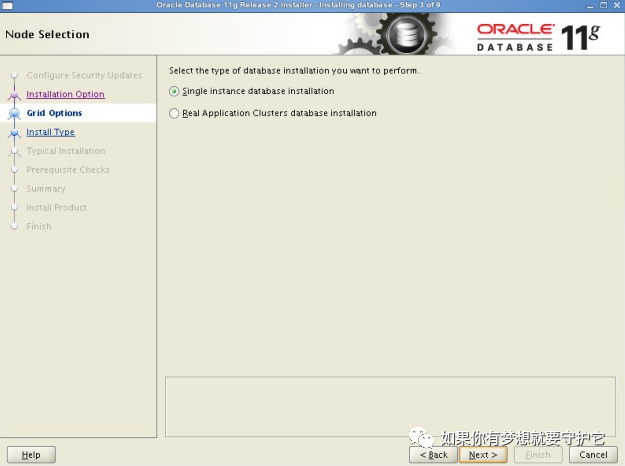Click the Grid Options step bullet icon

(x=14, y=114)
